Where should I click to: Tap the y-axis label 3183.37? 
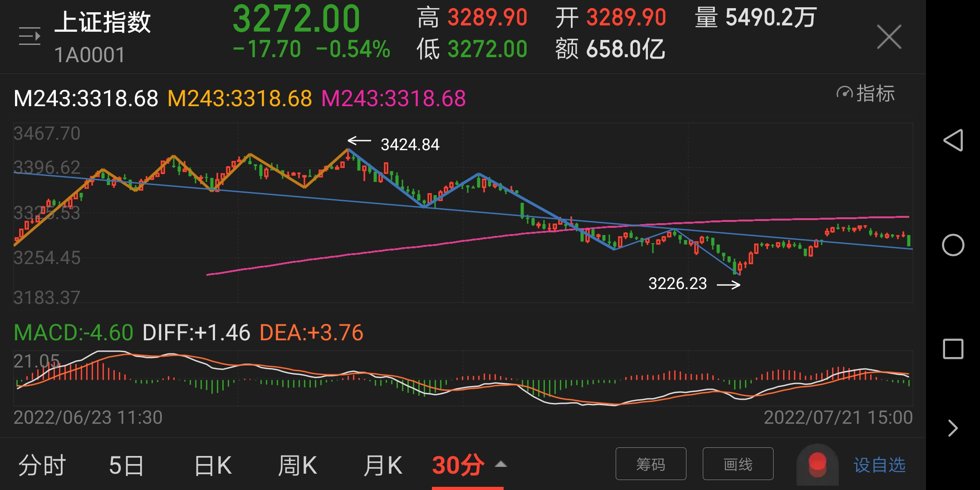(47, 298)
